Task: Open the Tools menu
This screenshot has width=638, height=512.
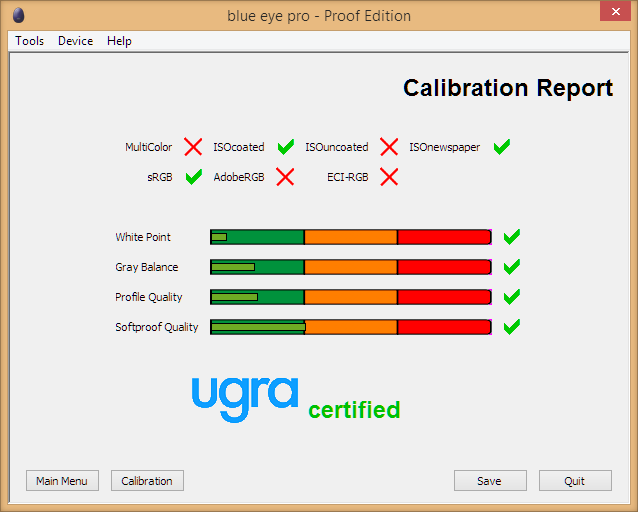Action: [x=29, y=41]
